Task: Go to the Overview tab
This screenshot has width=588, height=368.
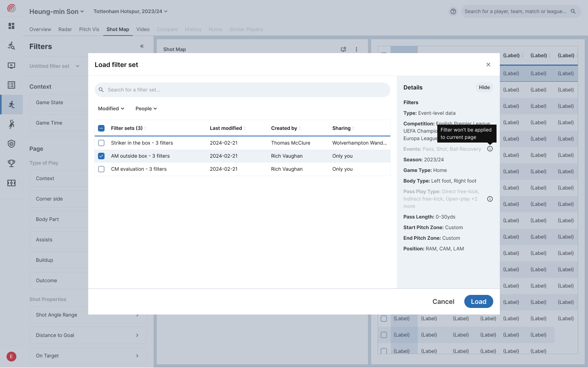Action: pyautogui.click(x=40, y=29)
